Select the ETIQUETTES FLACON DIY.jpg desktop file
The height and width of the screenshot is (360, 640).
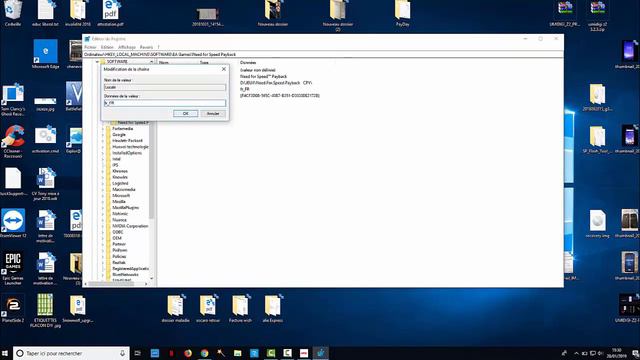click(45, 311)
